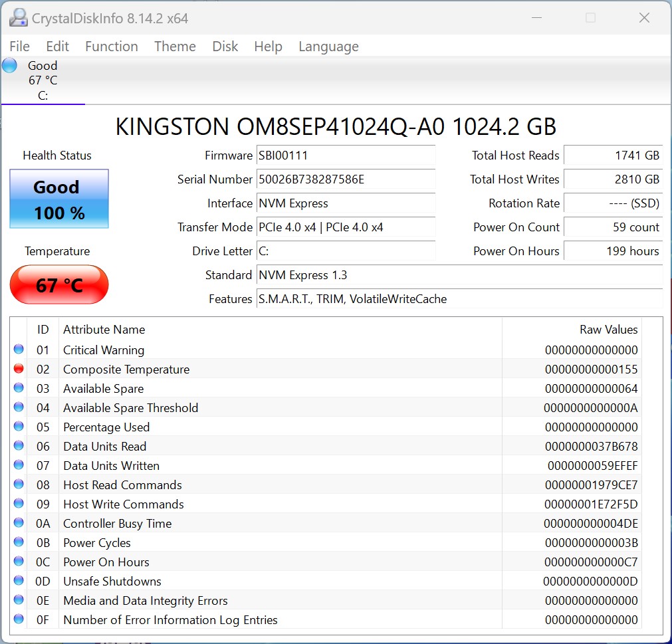Click the Features field
This screenshot has width=672, height=644.
click(x=459, y=299)
